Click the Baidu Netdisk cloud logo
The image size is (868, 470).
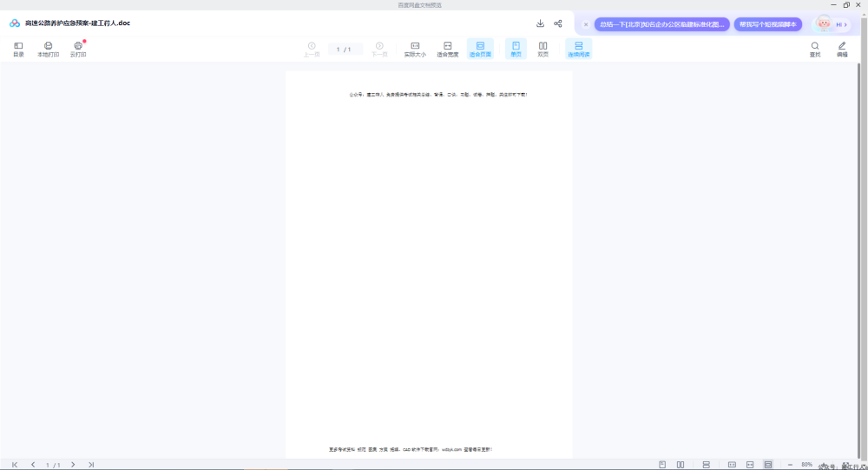point(15,23)
